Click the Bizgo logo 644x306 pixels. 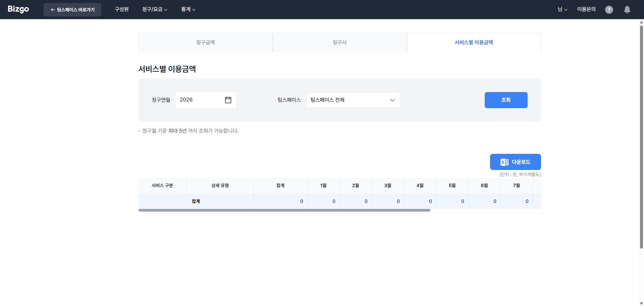tap(18, 9)
